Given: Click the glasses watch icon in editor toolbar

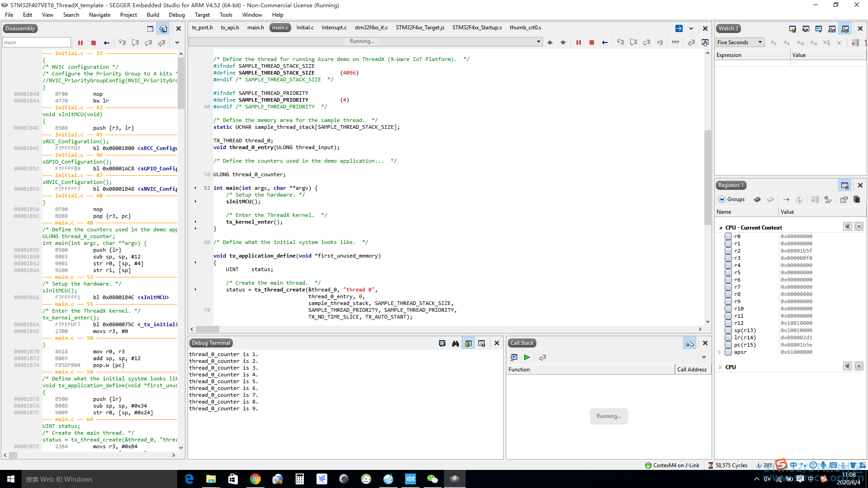Looking at the screenshot, I should (x=675, y=42).
